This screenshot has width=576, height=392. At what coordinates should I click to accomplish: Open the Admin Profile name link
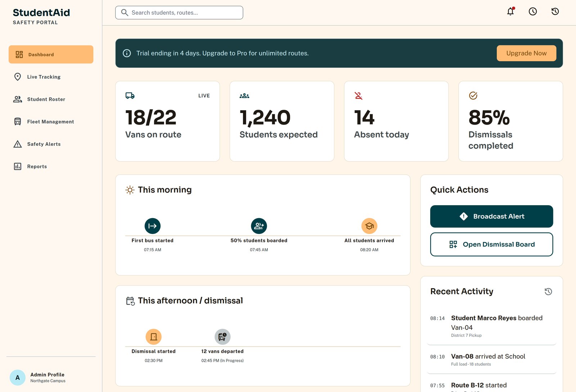48,375
